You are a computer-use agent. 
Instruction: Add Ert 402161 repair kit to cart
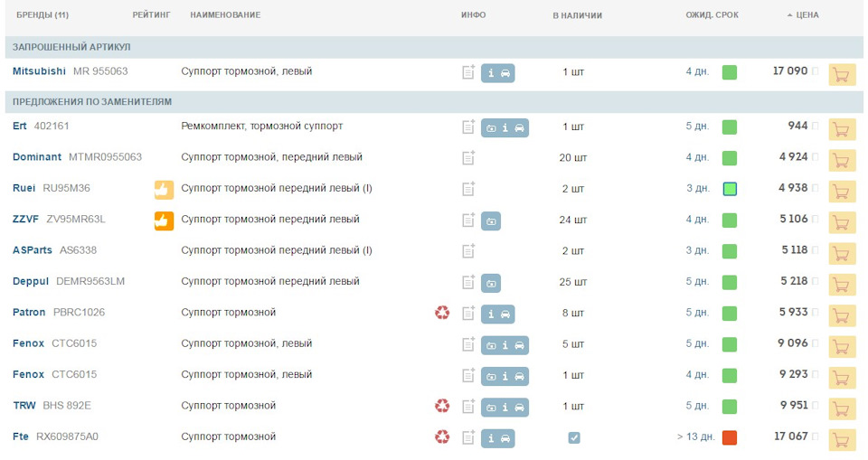click(x=842, y=129)
